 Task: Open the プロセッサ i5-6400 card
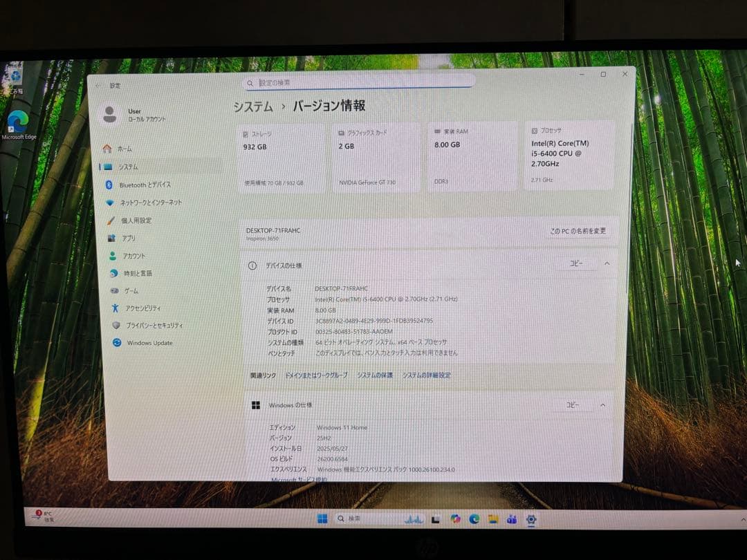tap(569, 156)
